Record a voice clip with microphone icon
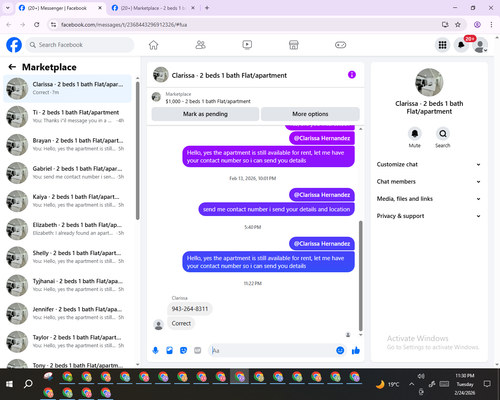Image resolution: width=500 pixels, height=400 pixels. click(155, 350)
